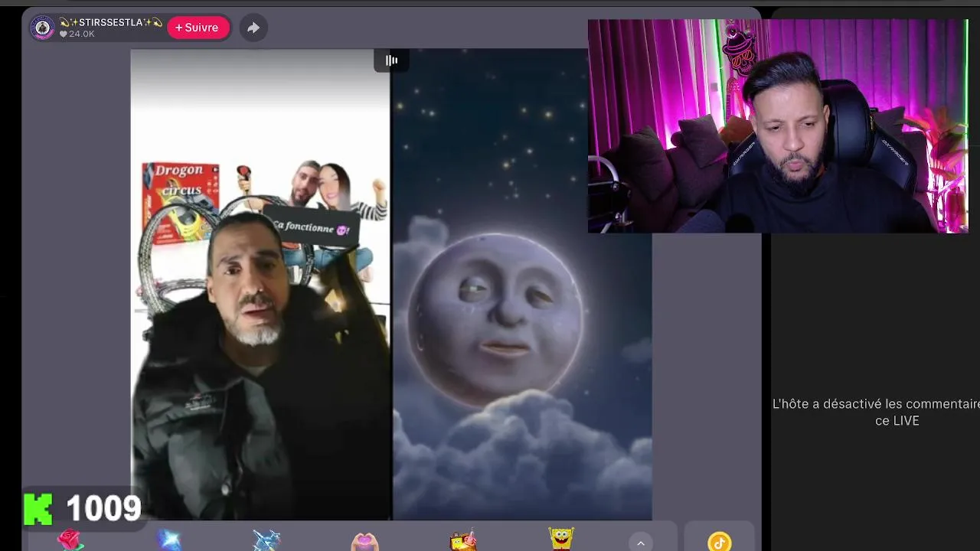Image resolution: width=980 pixels, height=551 pixels.
Task: Send the blue sparkle star gift
Action: [x=169, y=540]
